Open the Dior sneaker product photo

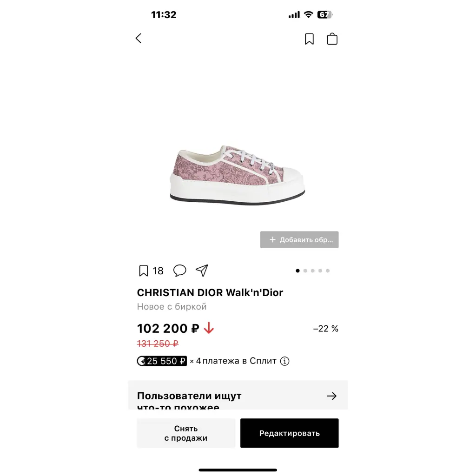pyautogui.click(x=238, y=175)
